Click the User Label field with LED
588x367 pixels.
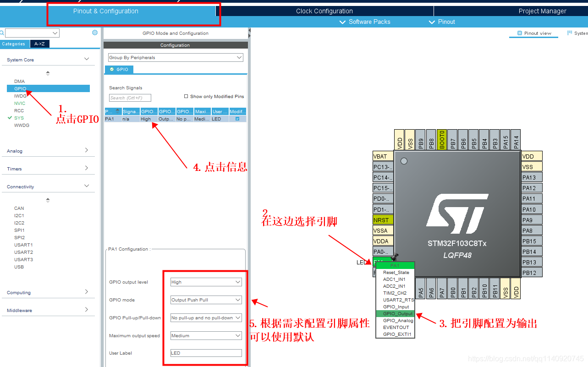click(206, 353)
